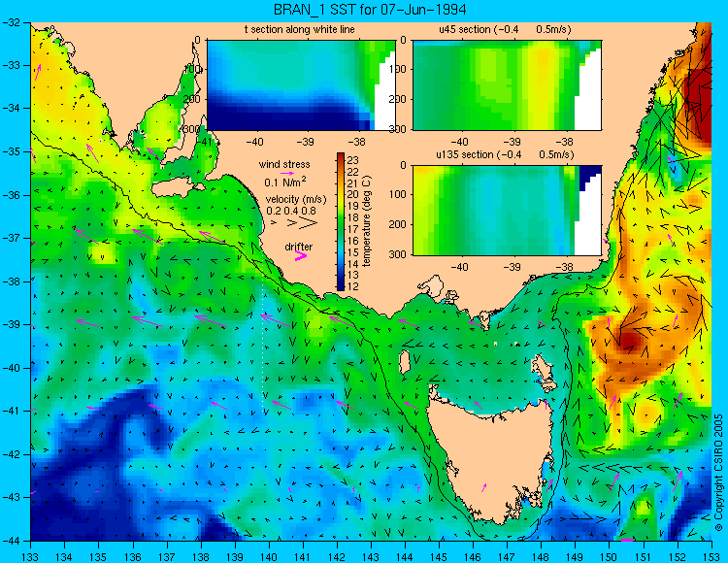728x563 pixels.
Task: Click main map latitude tick label "-42"
Action: pos(11,454)
